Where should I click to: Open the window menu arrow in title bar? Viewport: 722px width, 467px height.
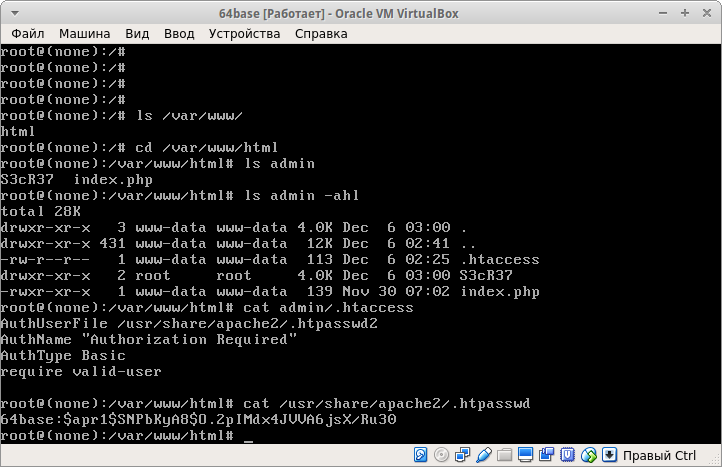click(14, 13)
